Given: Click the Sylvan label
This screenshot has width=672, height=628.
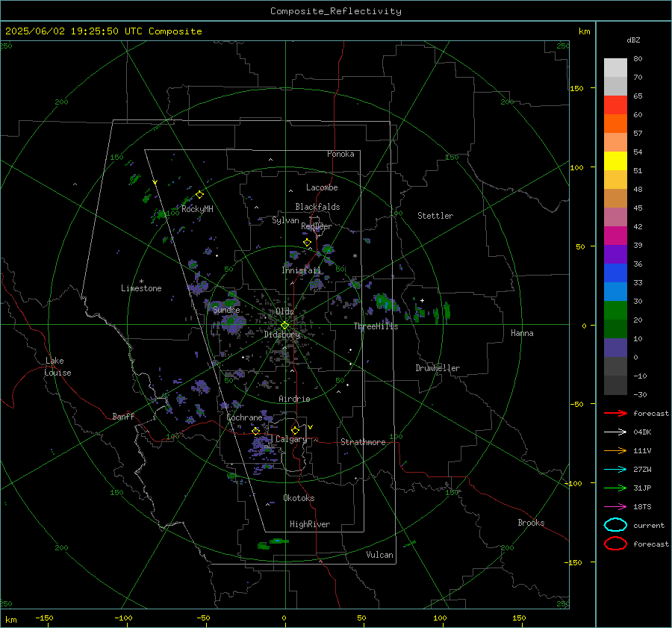Looking at the screenshot, I should pos(285,220).
